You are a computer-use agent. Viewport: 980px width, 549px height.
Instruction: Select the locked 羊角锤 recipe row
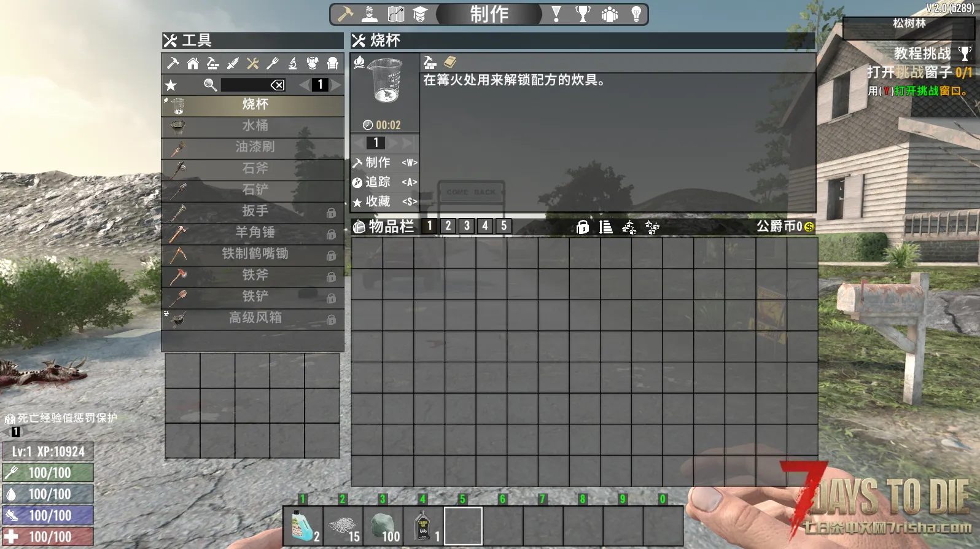click(x=252, y=233)
